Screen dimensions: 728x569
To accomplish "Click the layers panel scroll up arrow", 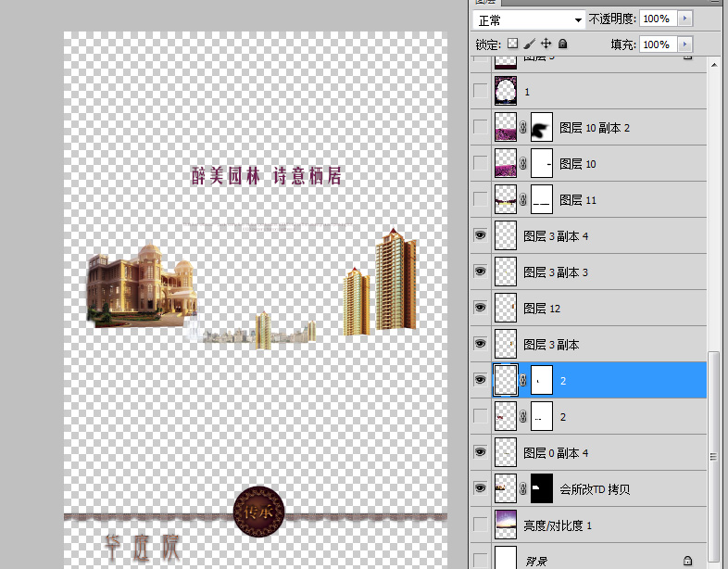I will pos(713,65).
